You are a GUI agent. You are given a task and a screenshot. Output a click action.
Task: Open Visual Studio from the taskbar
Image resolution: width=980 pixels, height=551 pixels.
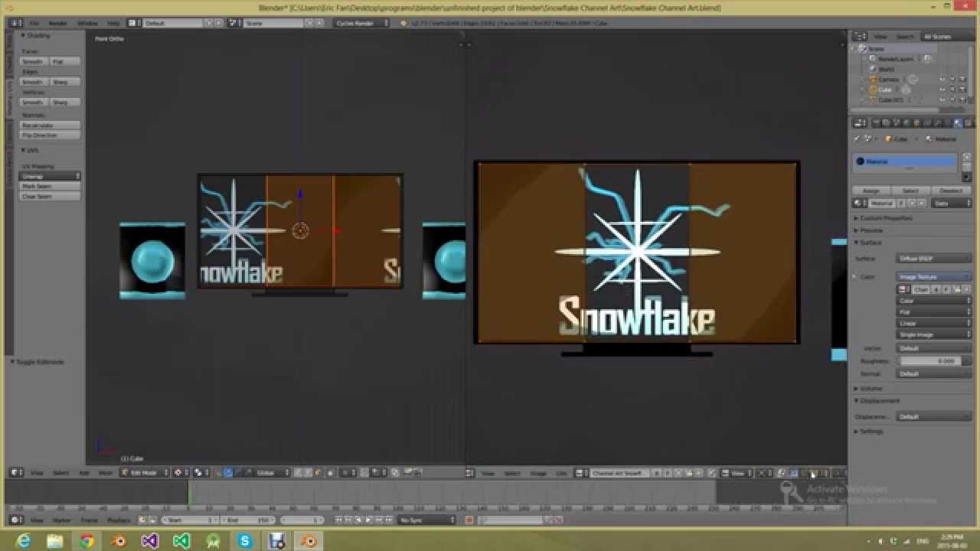point(149,541)
